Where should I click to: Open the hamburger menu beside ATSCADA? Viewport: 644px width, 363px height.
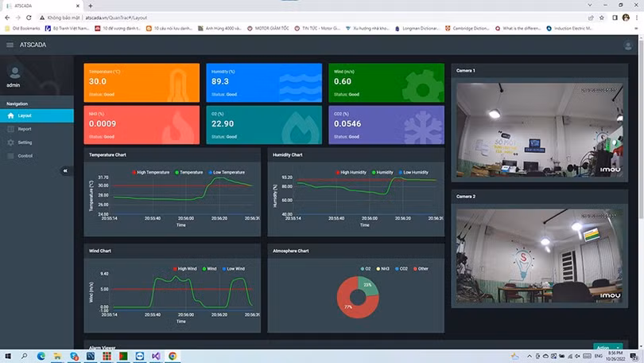(10, 45)
